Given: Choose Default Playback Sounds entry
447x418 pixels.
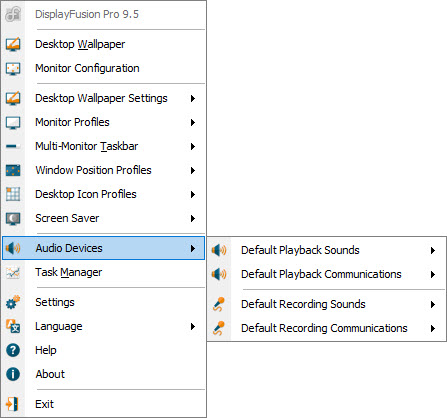Looking at the screenshot, I should click(326, 250).
